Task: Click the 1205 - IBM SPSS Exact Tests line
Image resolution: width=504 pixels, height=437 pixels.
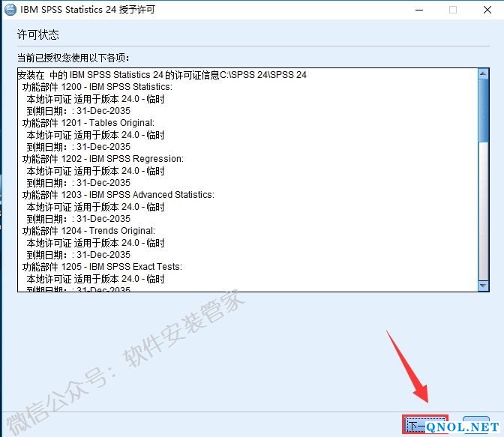Action: pos(102,267)
